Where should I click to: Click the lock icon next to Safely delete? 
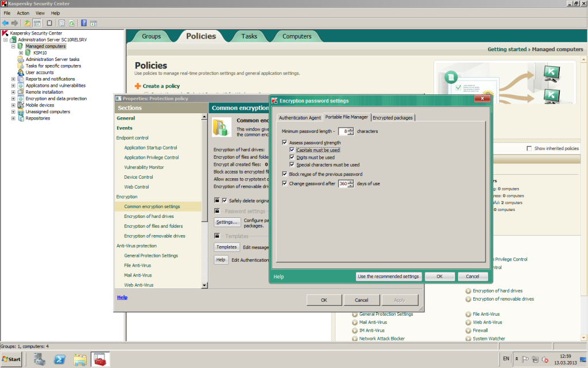coord(216,200)
